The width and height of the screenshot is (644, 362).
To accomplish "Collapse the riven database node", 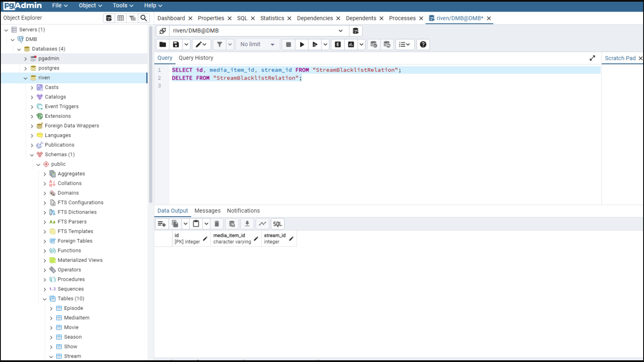I will [25, 78].
